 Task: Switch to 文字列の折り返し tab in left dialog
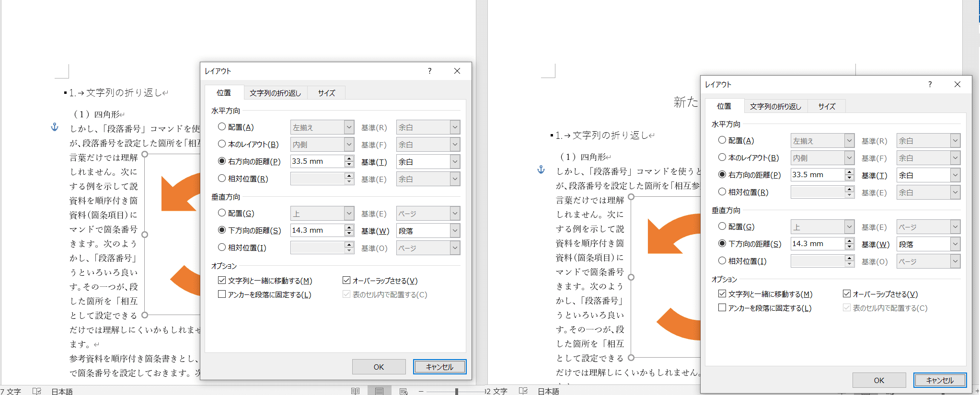pyautogui.click(x=275, y=93)
